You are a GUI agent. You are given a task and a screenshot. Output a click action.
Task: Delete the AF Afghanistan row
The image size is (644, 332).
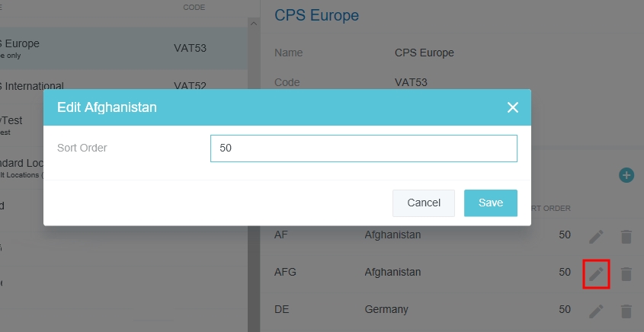coord(626,236)
